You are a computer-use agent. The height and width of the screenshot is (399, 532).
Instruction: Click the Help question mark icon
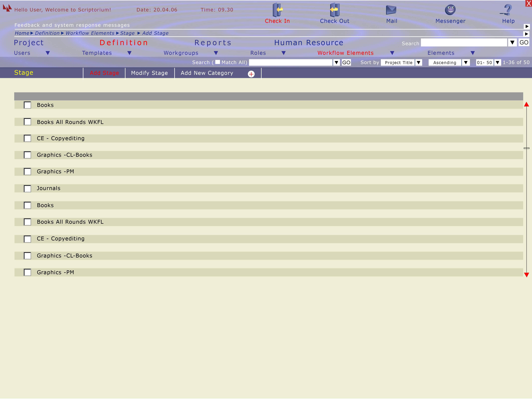pyautogui.click(x=507, y=10)
